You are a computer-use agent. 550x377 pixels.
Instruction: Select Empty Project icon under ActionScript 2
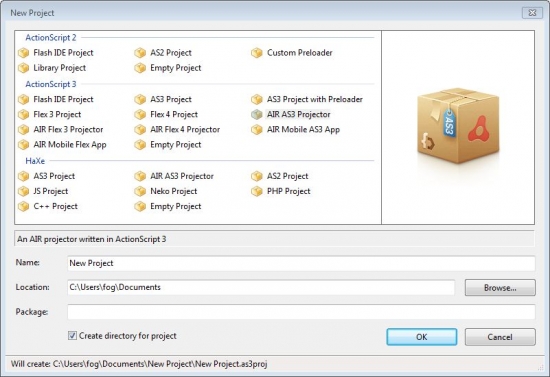pyautogui.click(x=140, y=68)
